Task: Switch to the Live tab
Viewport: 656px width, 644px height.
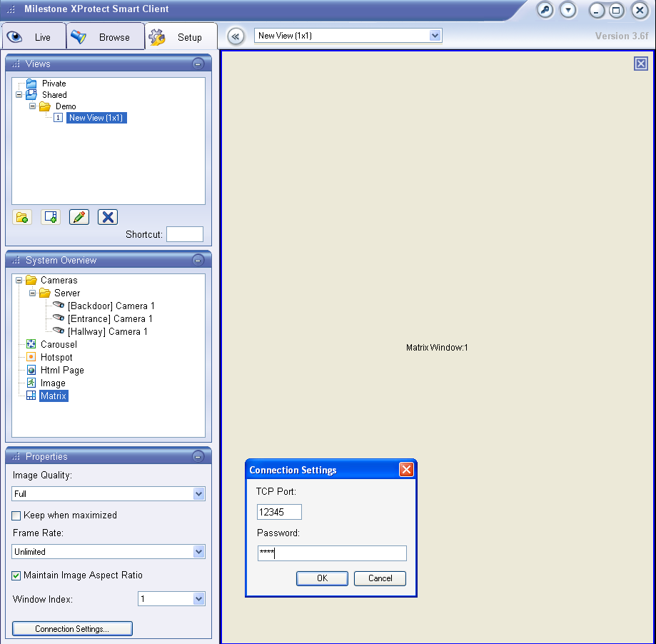Action: point(34,37)
